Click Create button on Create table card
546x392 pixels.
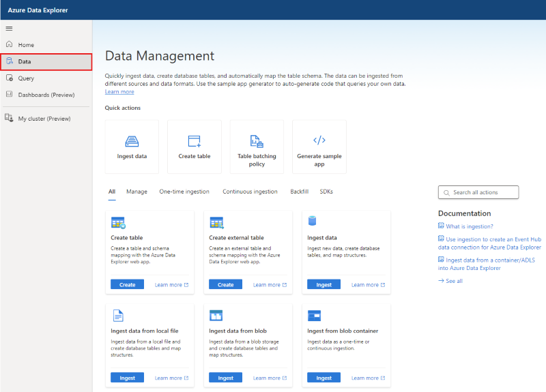click(x=127, y=284)
